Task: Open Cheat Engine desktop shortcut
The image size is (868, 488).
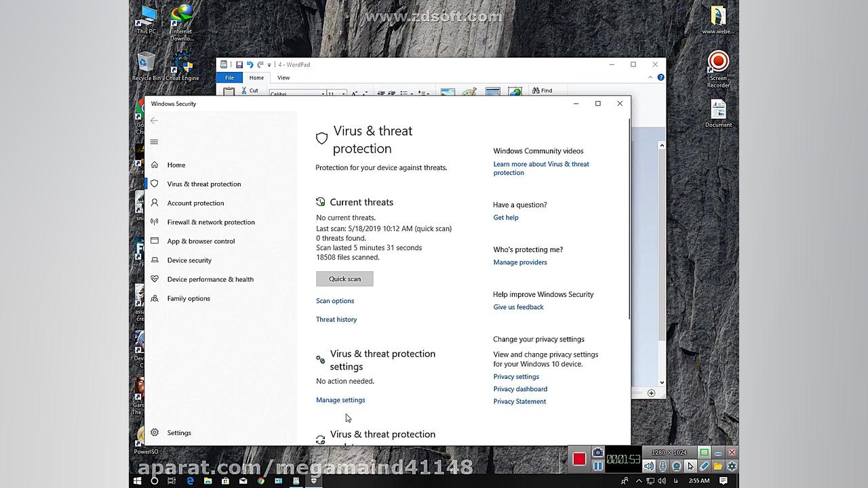Action: coord(182,66)
